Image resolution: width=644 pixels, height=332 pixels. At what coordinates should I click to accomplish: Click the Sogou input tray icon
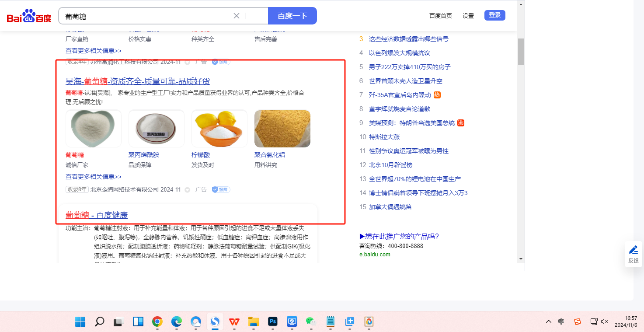pos(578,322)
